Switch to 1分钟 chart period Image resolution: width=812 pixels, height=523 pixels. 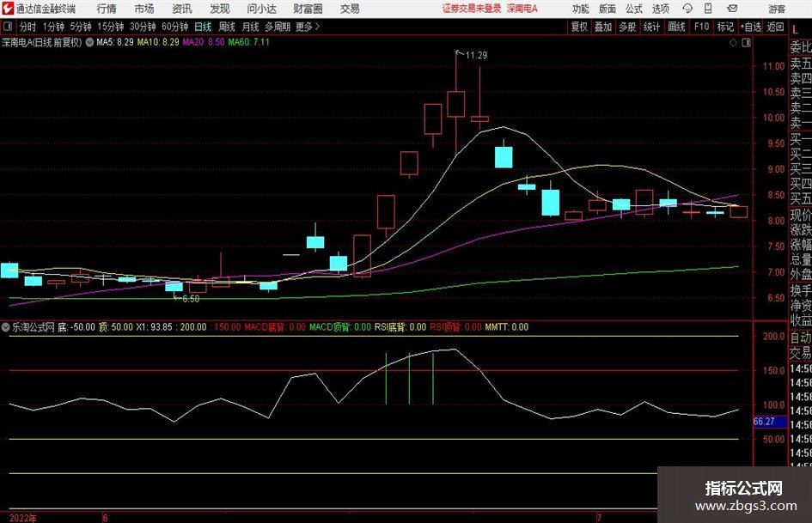pyautogui.click(x=52, y=27)
